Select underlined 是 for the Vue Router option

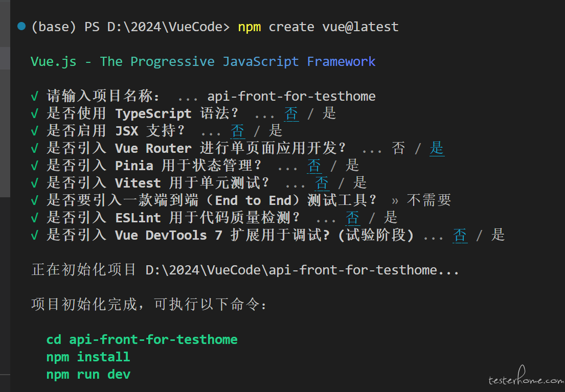[437, 148]
